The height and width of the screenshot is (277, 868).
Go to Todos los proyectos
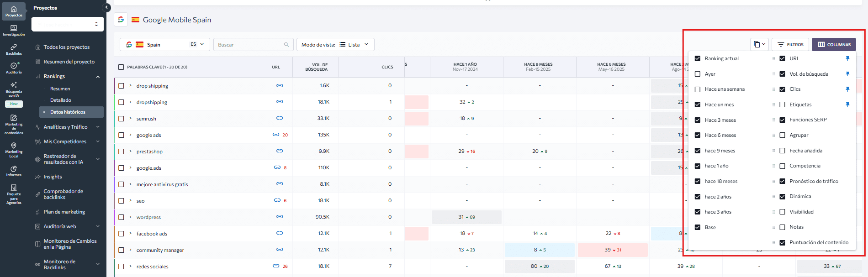[x=67, y=47]
